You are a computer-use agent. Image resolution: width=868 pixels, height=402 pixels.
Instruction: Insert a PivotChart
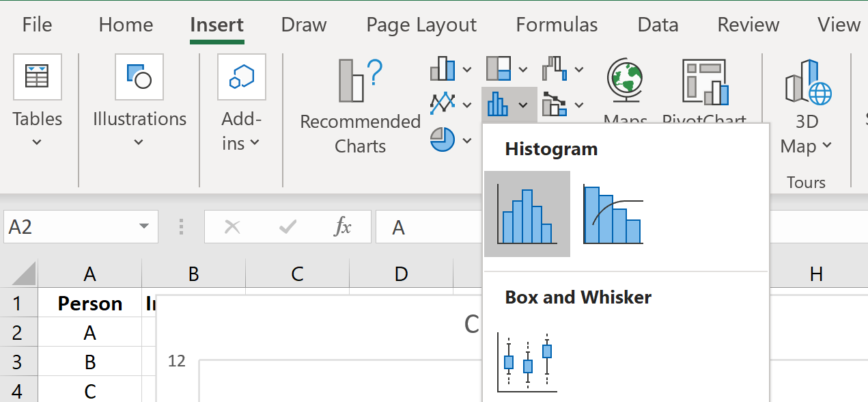(705, 82)
